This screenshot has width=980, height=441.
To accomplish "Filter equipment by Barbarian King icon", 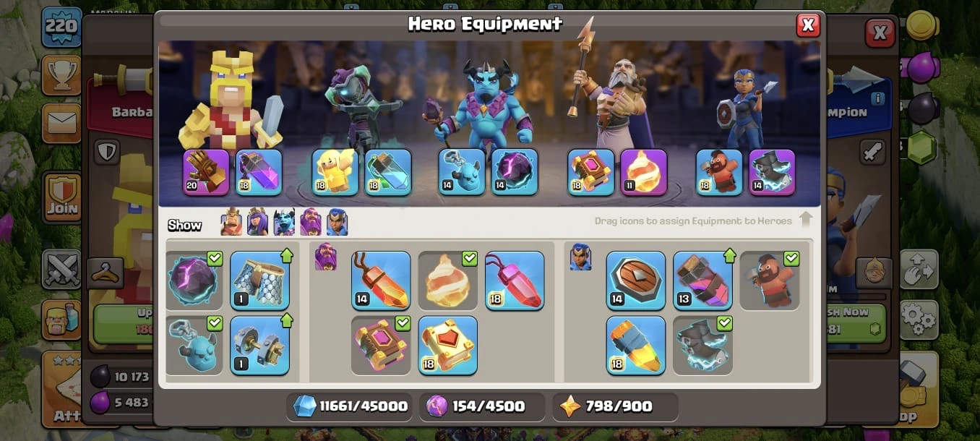I will (x=232, y=222).
